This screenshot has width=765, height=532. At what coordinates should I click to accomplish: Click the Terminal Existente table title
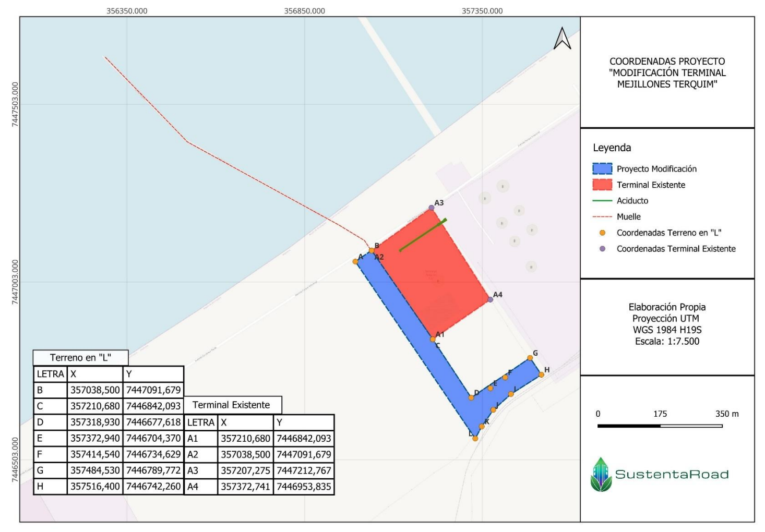click(231, 405)
